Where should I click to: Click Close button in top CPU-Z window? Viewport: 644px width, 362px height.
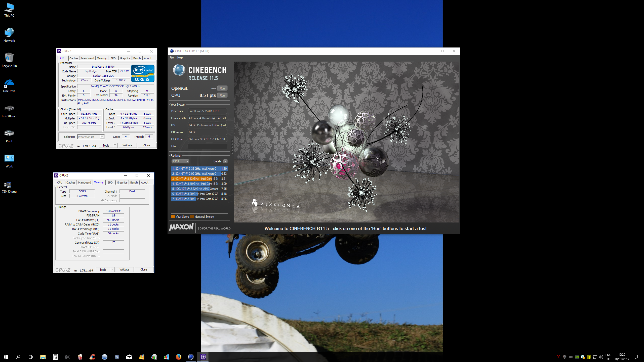pyautogui.click(x=147, y=145)
